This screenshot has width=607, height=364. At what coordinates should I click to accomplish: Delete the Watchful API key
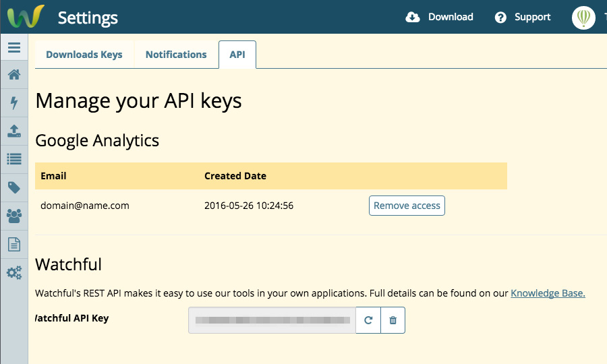[x=393, y=320]
